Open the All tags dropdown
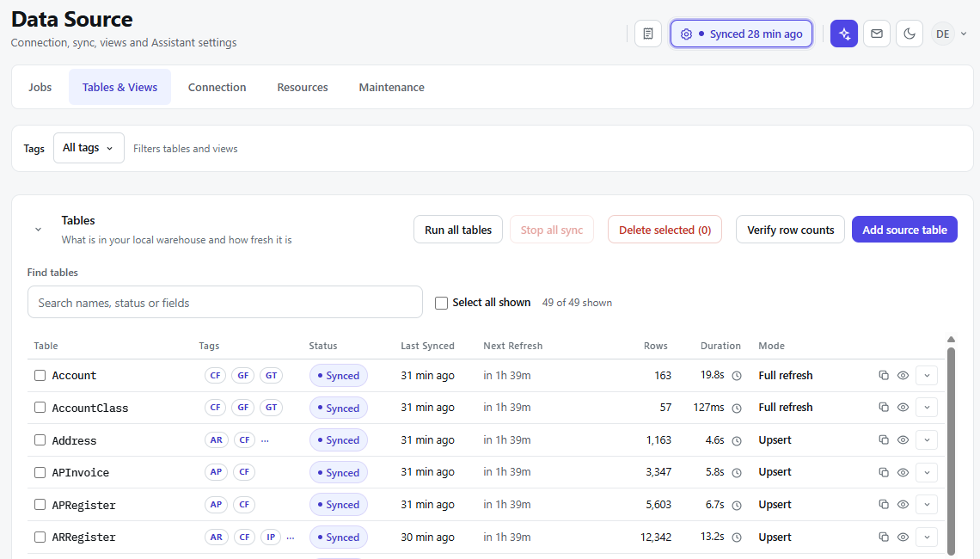The width and height of the screenshot is (980, 559). (x=89, y=148)
